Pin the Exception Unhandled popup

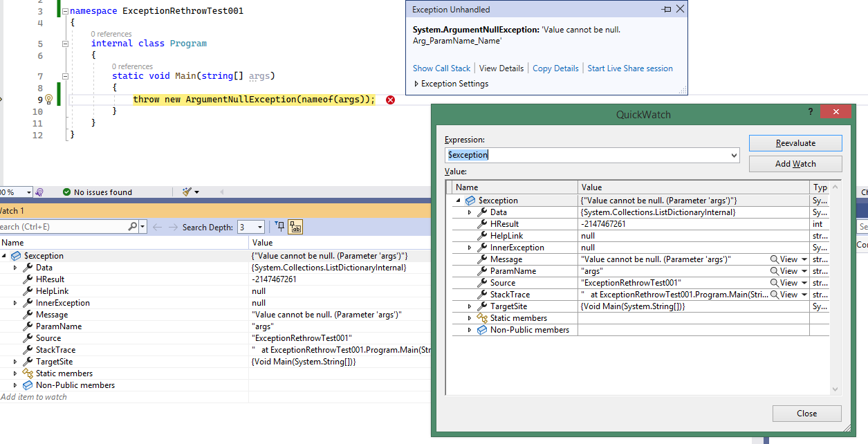(x=665, y=9)
